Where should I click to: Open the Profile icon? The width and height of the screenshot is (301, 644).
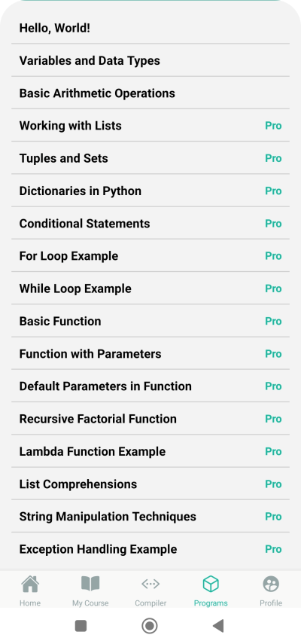point(271,584)
